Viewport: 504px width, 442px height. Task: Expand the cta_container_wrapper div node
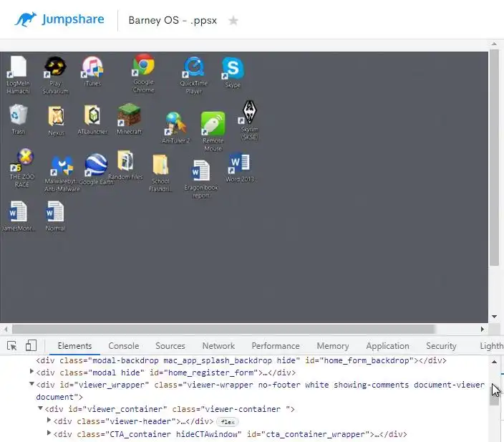pos(49,433)
